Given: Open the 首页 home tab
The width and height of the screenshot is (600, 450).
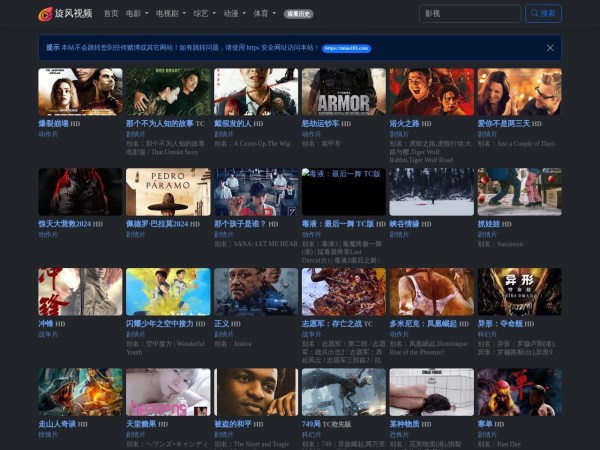Looking at the screenshot, I should tap(111, 14).
